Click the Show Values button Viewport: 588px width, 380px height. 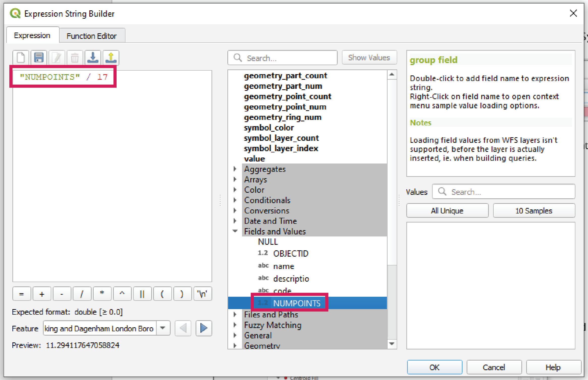(x=369, y=58)
